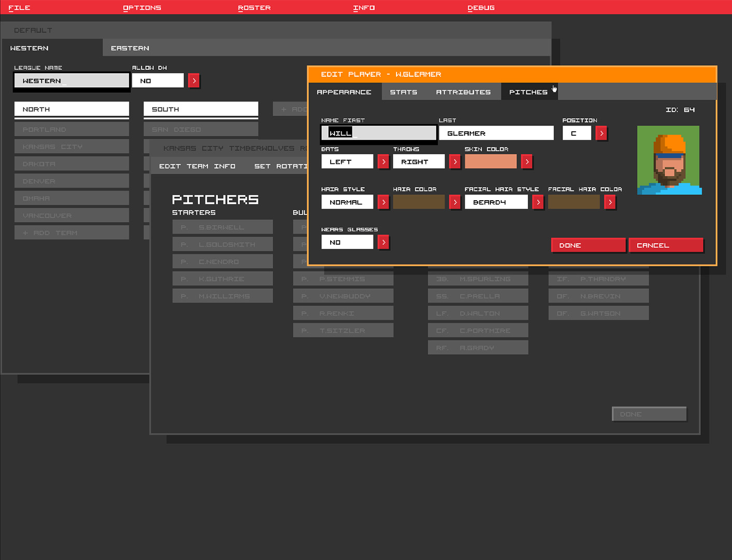This screenshot has height=560, width=732.
Task: Toggle the Allow DH arrow button
Action: coord(194,81)
